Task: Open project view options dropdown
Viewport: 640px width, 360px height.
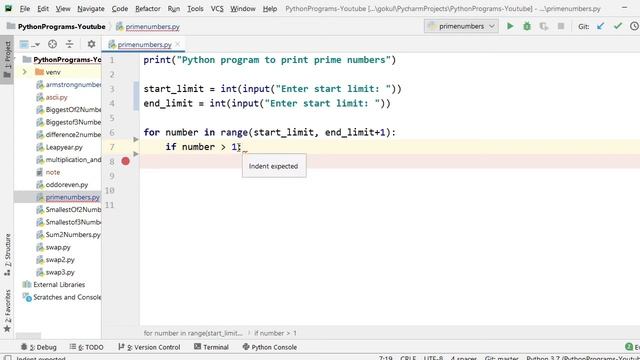Action: pyautogui.click(x=30, y=44)
